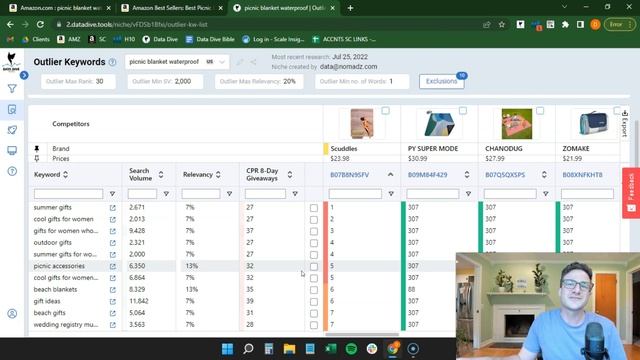Open external link for gift ideas
This screenshot has height=360, width=640.
pyautogui.click(x=113, y=302)
